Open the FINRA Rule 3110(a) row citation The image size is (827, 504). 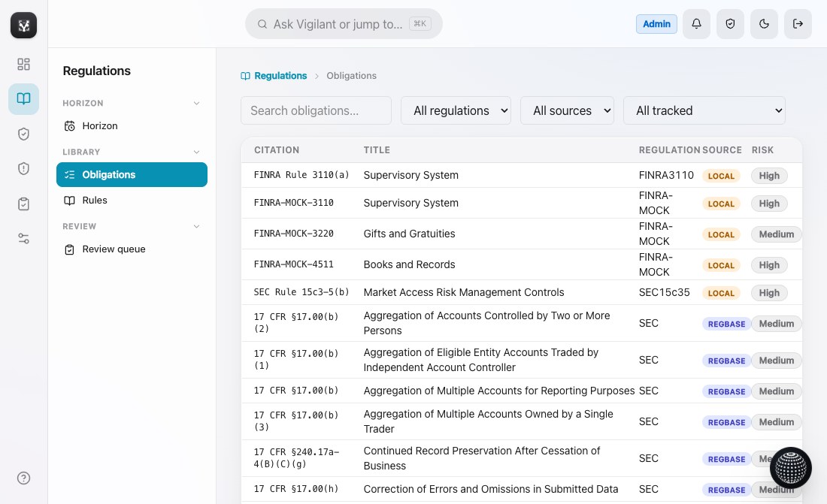point(301,175)
